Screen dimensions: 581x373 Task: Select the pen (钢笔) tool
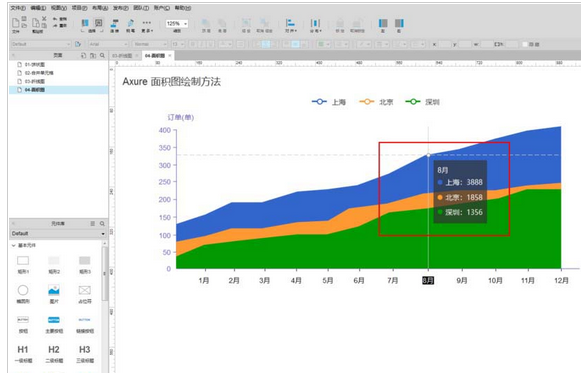point(130,26)
